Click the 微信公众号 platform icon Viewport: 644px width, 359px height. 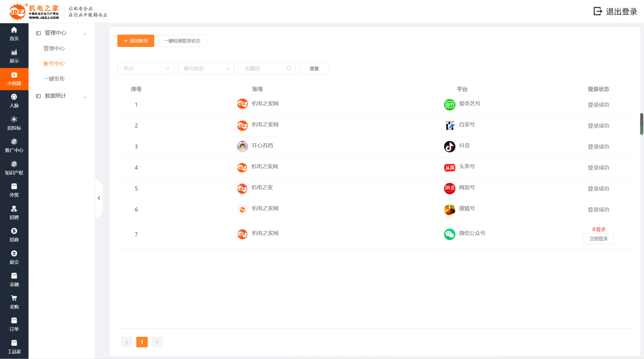coord(449,234)
